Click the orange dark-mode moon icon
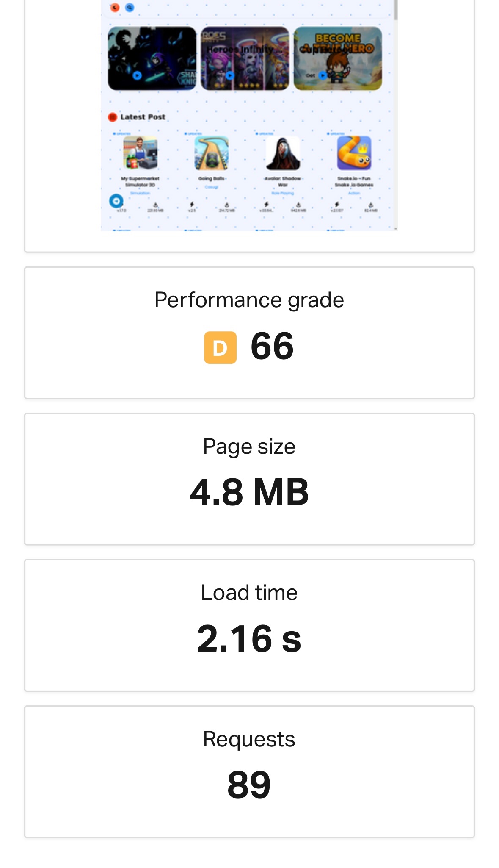Image resolution: width=499 pixels, height=868 pixels. (x=115, y=8)
